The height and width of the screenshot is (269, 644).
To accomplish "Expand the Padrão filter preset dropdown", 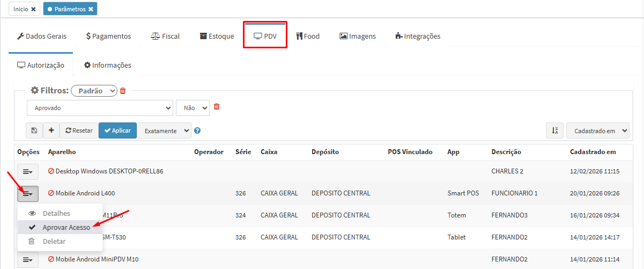I will (94, 91).
